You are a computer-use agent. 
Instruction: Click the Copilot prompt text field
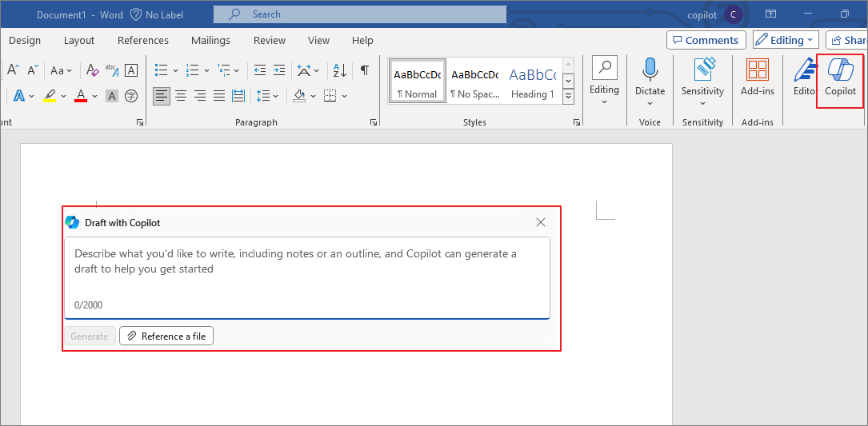pyautogui.click(x=307, y=277)
